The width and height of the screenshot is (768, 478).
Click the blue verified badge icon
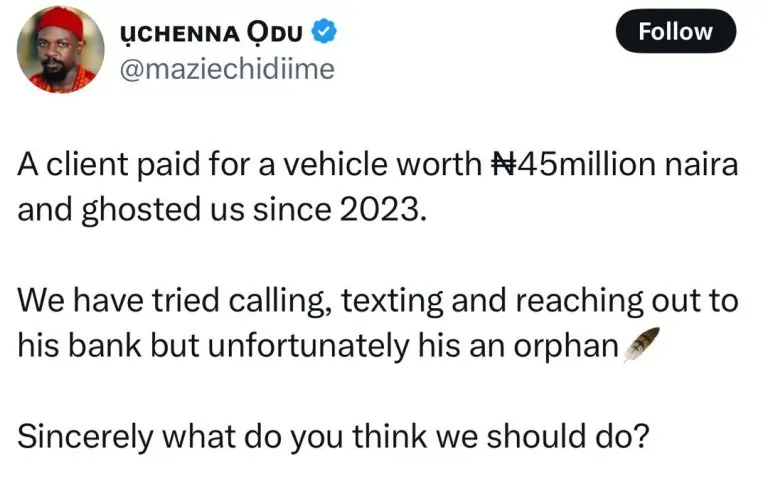pos(322,32)
